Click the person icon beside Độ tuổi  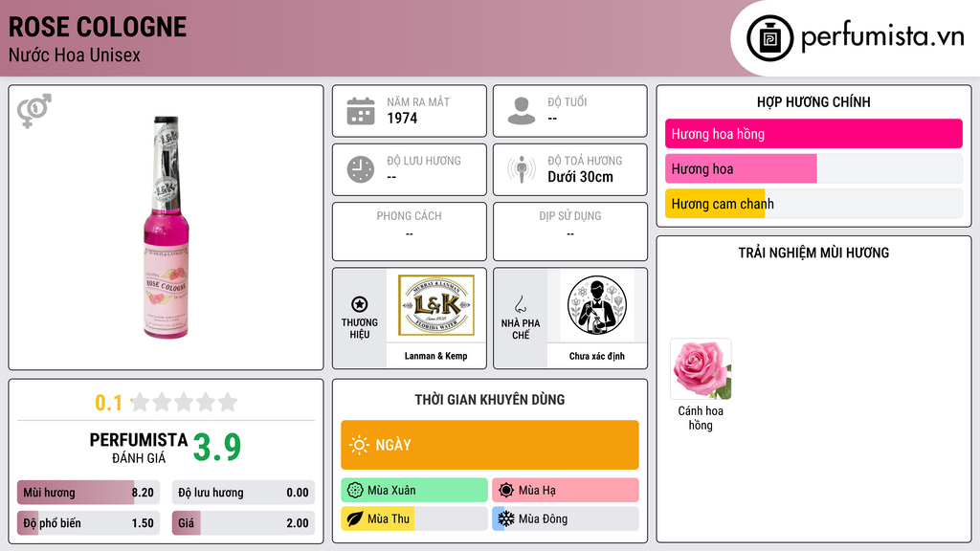point(522,111)
